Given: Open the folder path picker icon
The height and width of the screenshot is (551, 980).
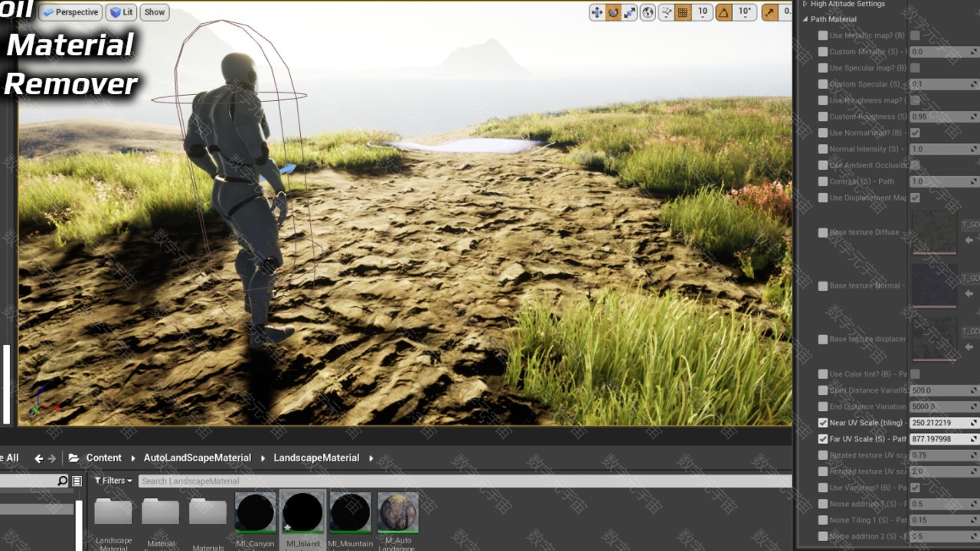Looking at the screenshot, I should pyautogui.click(x=73, y=458).
